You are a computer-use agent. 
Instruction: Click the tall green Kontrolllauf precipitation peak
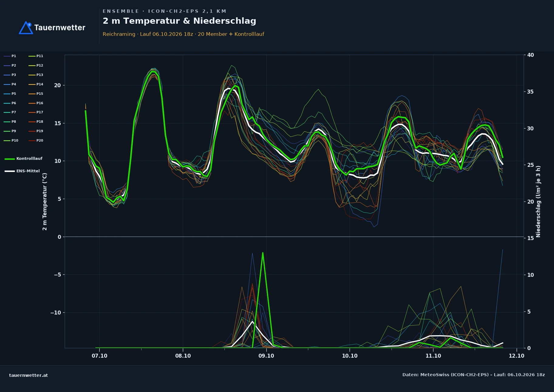tap(263, 253)
